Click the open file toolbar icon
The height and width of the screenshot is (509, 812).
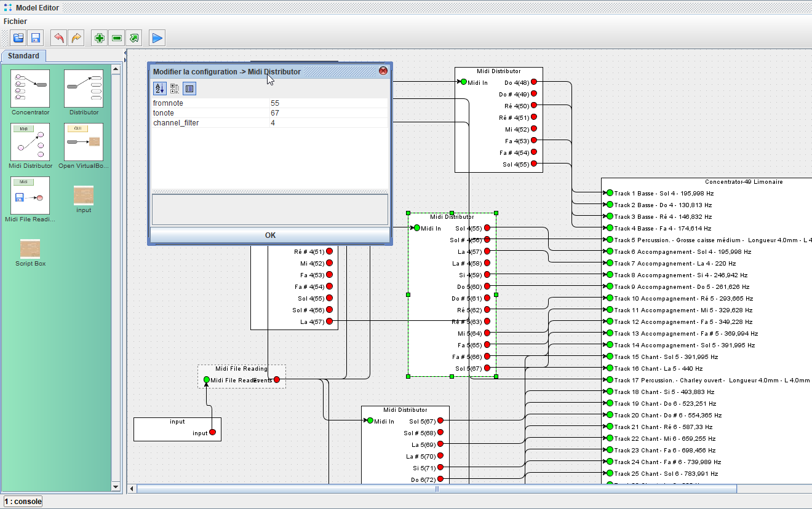tap(18, 38)
